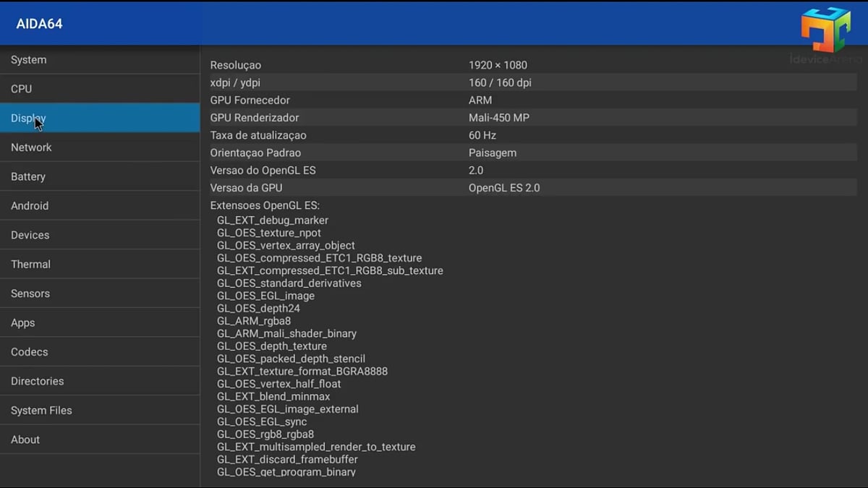Select the Devices category

coord(30,234)
